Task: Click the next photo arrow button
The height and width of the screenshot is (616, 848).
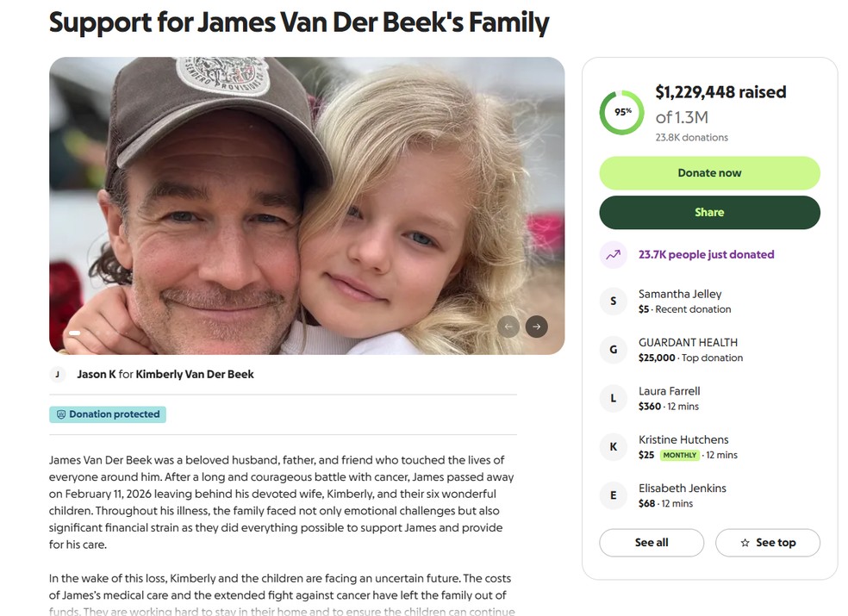Action: pyautogui.click(x=536, y=327)
